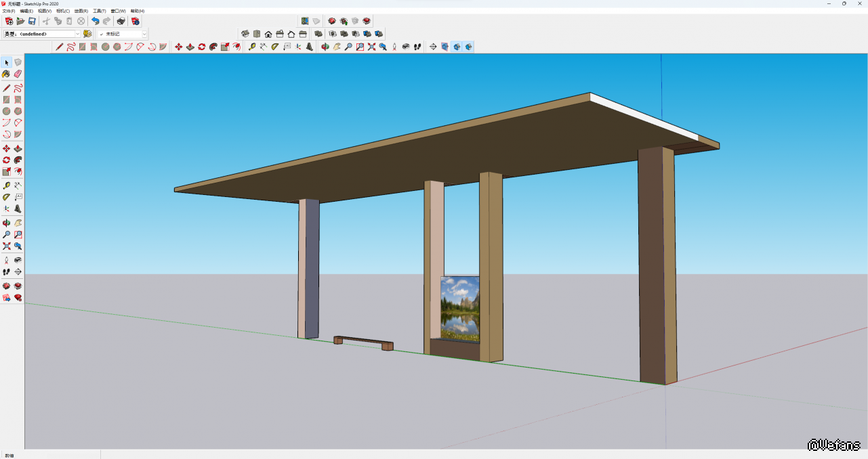The image size is (868, 459).
Task: Expand the 未标记 tag dropdown
Action: [x=144, y=34]
